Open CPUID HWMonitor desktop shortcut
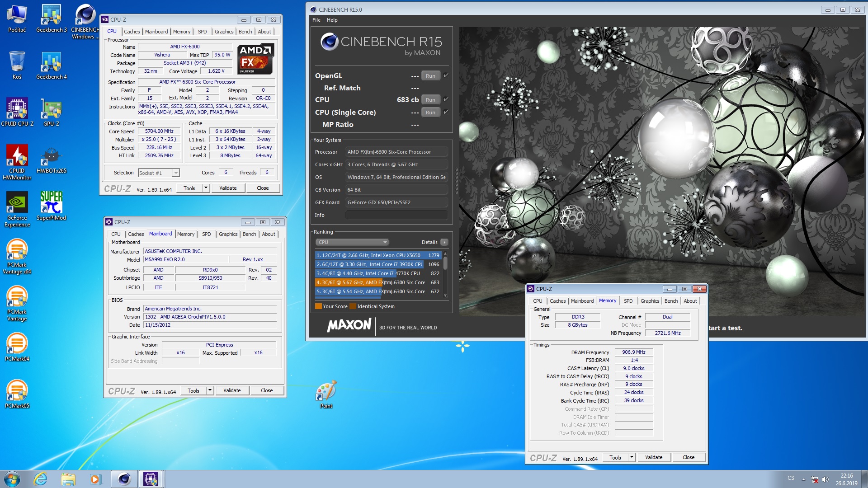Image resolution: width=868 pixels, height=488 pixels. (x=17, y=162)
